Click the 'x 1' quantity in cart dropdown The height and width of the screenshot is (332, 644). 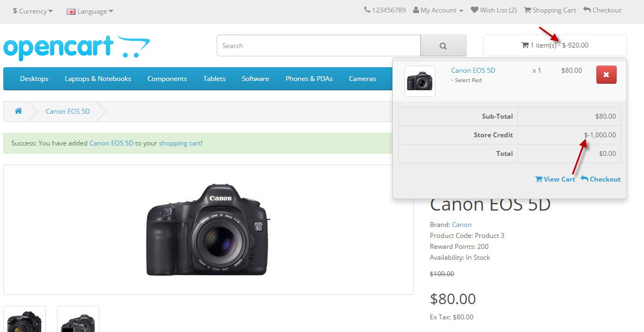(x=537, y=71)
